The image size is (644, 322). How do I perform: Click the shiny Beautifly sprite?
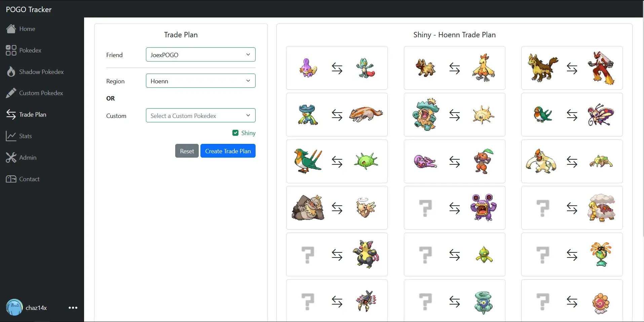click(601, 115)
